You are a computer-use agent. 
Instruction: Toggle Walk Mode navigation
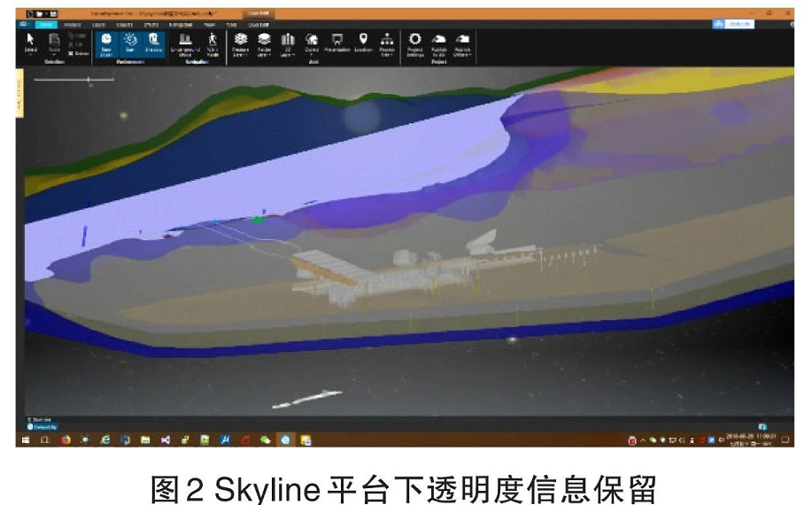[x=213, y=44]
